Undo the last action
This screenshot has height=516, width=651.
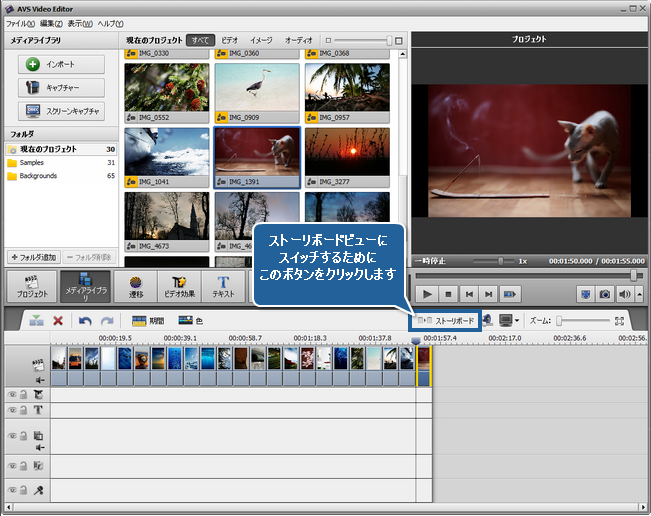coord(85,321)
